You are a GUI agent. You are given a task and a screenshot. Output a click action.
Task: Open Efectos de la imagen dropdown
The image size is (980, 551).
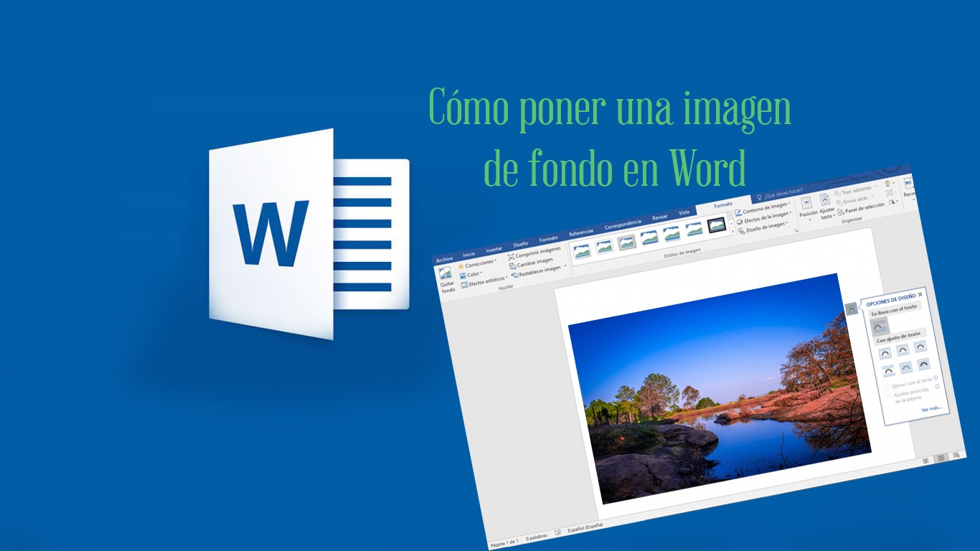click(765, 218)
